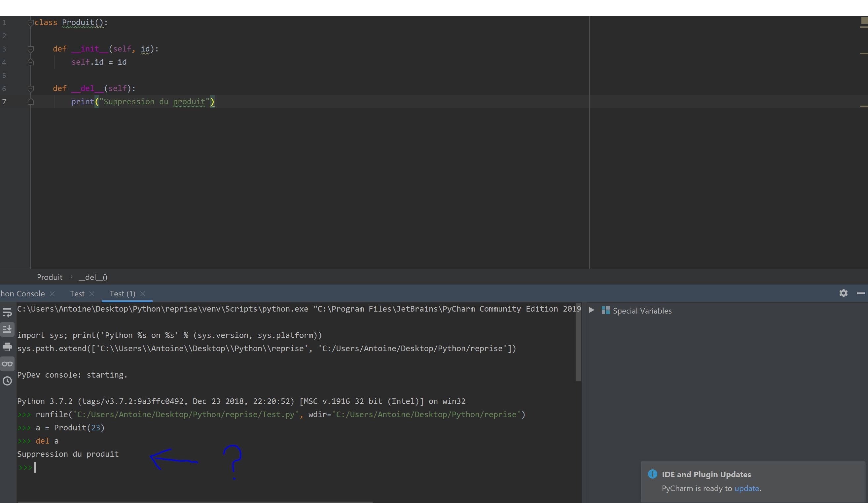Click the warning stripe mark beside line 3
This screenshot has width=868, height=503.
click(x=863, y=53)
